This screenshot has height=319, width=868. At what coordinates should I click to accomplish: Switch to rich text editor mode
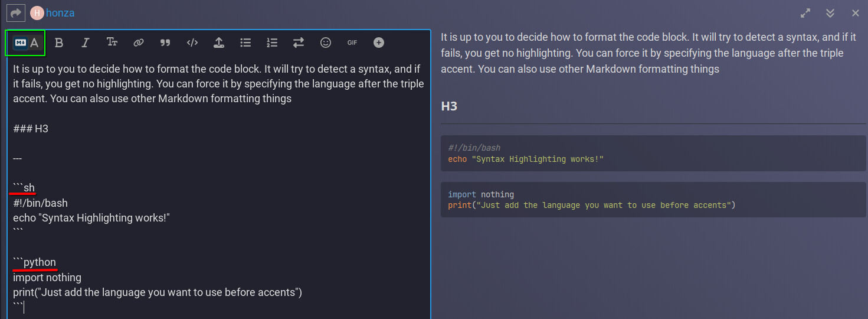pyautogui.click(x=35, y=43)
